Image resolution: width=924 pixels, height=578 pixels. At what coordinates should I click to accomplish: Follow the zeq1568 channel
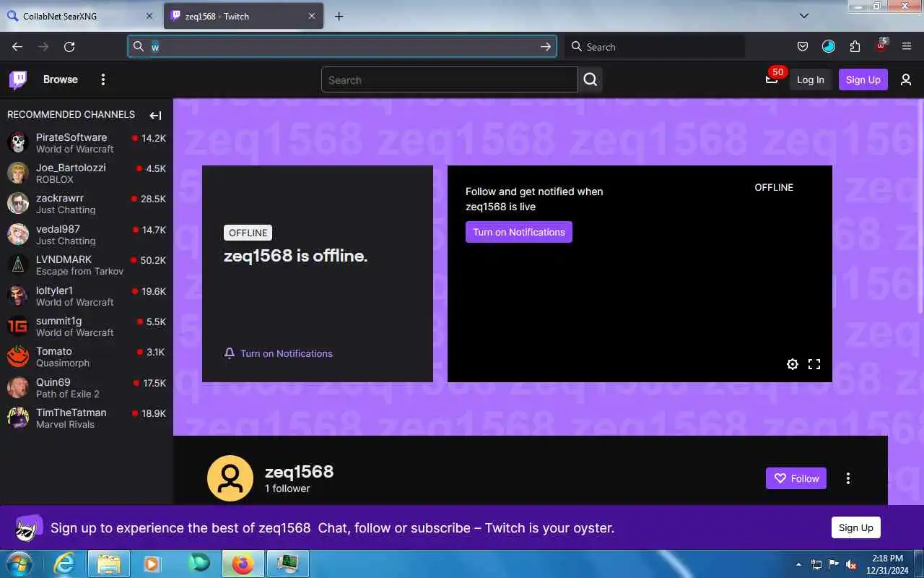796,478
